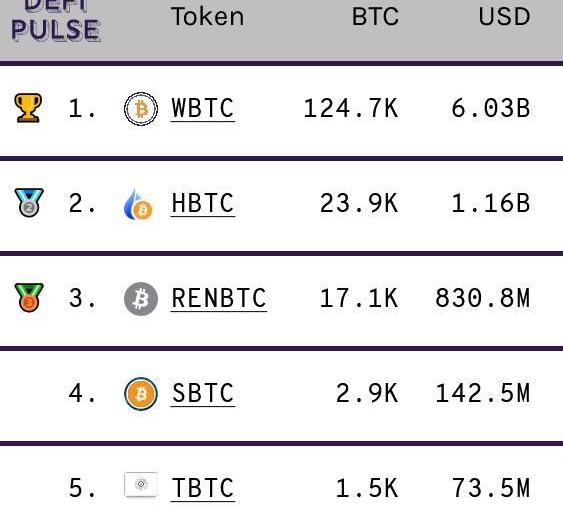Viewport: 563px width, 513px height.
Task: Click the DeFi Pulse logo
Action: (56, 21)
